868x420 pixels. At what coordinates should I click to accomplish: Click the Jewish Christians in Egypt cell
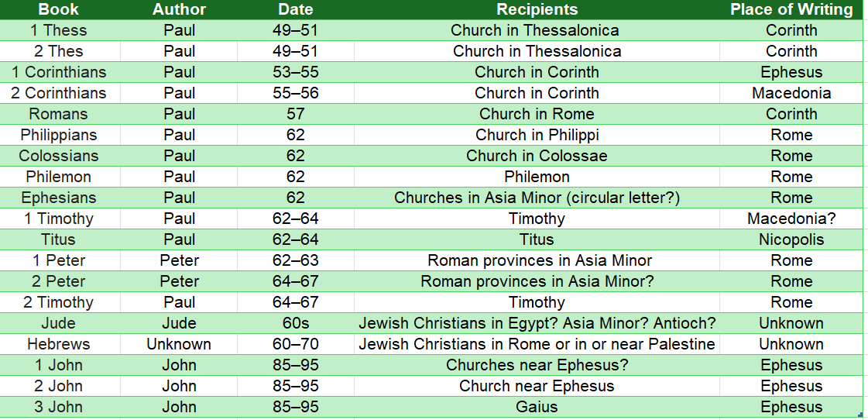(537, 323)
